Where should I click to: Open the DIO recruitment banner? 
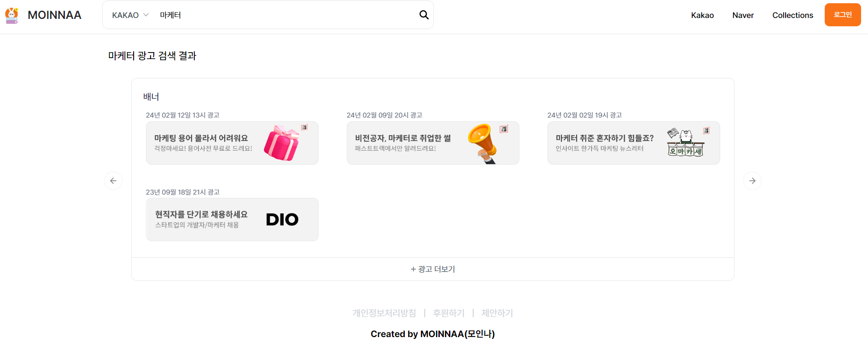click(232, 219)
